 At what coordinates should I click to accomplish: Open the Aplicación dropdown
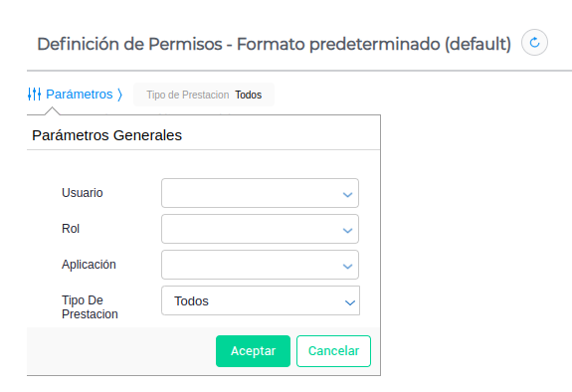click(x=260, y=265)
